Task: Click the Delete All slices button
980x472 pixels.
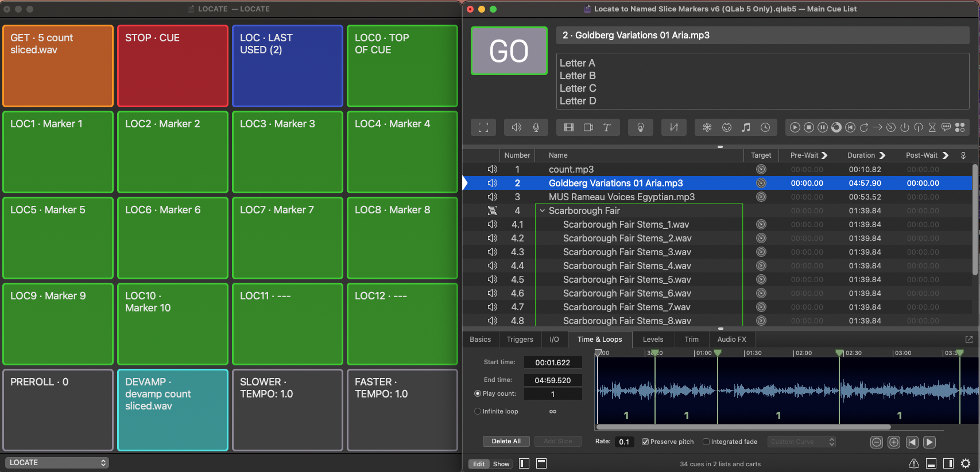Action: point(506,441)
